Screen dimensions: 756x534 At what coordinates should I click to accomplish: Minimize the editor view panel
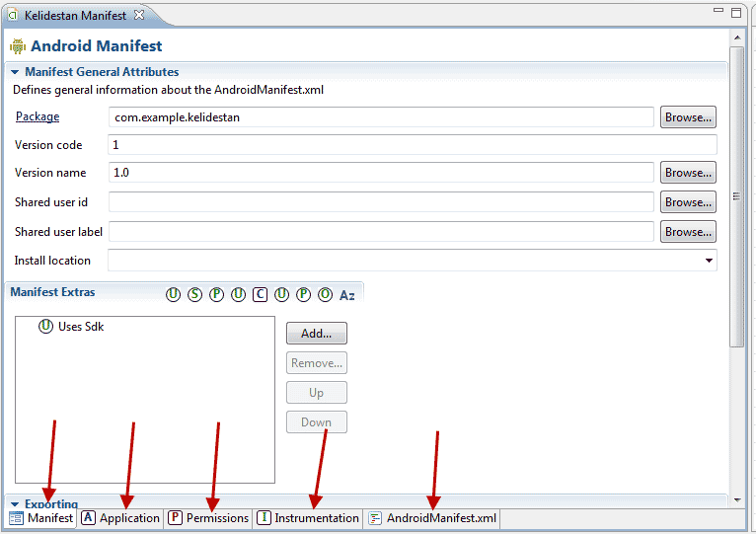pyautogui.click(x=718, y=10)
